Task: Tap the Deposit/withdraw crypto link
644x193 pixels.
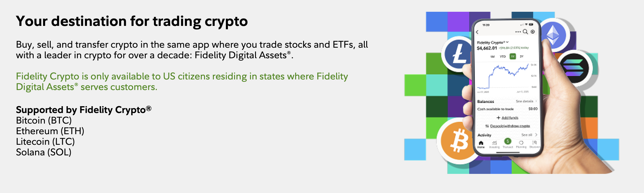Action: pyautogui.click(x=510, y=126)
